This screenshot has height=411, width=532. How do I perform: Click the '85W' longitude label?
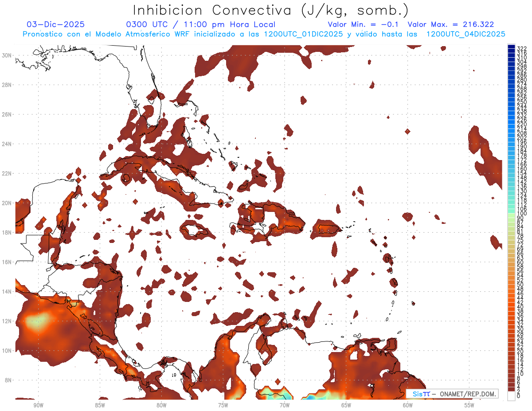pos(100,405)
